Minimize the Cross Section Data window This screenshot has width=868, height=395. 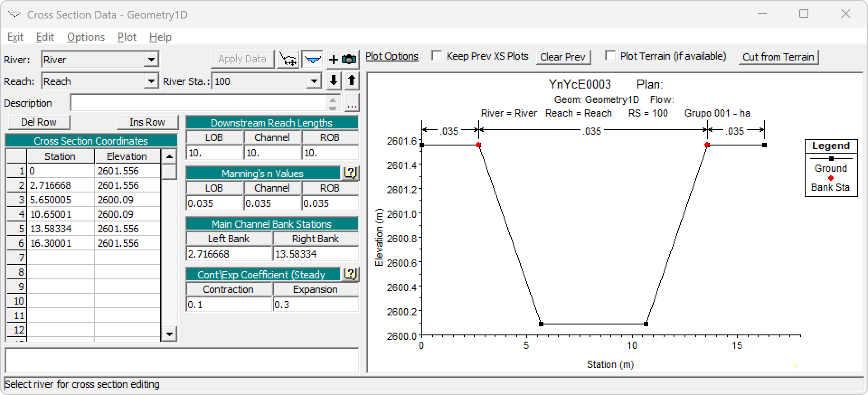coord(763,14)
